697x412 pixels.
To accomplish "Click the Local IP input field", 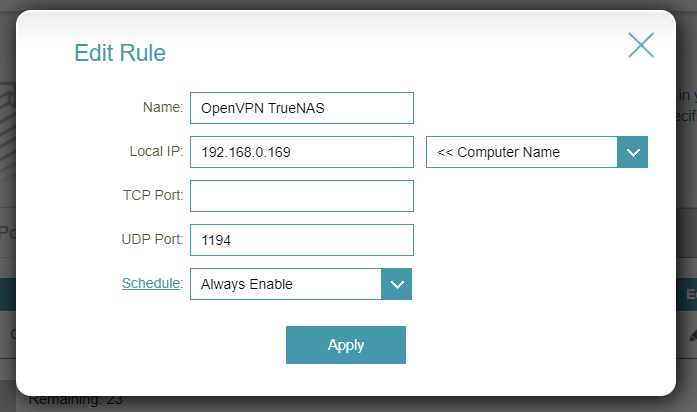I will [x=302, y=152].
